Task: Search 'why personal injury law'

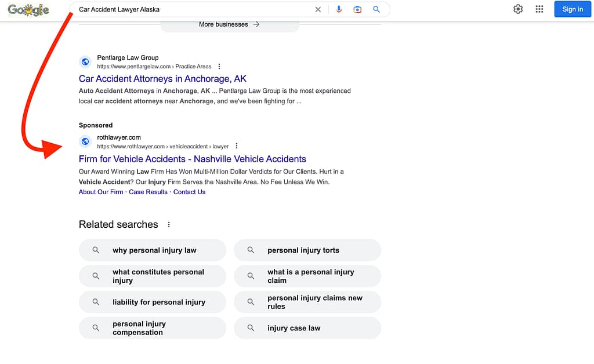Action: 153,250
